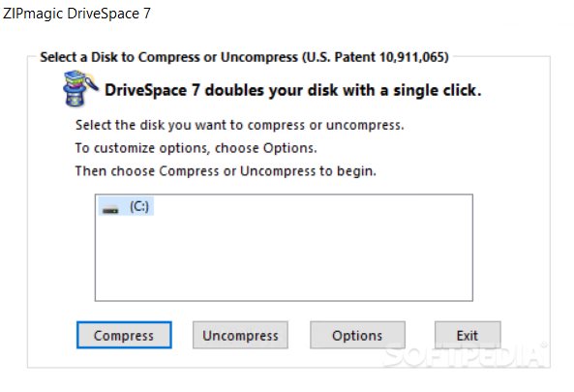This screenshot has height=392, width=574.
Task: Click the ZIPmagic DriveSpace 7 window title
Action: coord(76,14)
